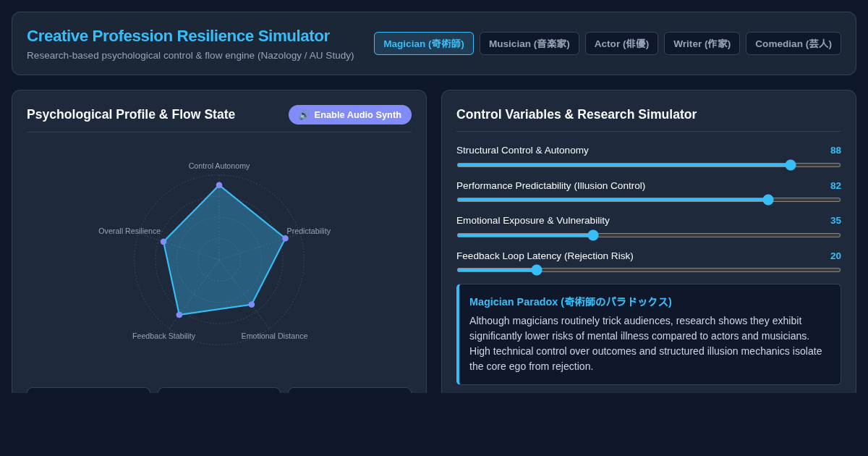Click the Control Autonomy radar vertex point
The image size is (868, 456).
pyautogui.click(x=219, y=185)
